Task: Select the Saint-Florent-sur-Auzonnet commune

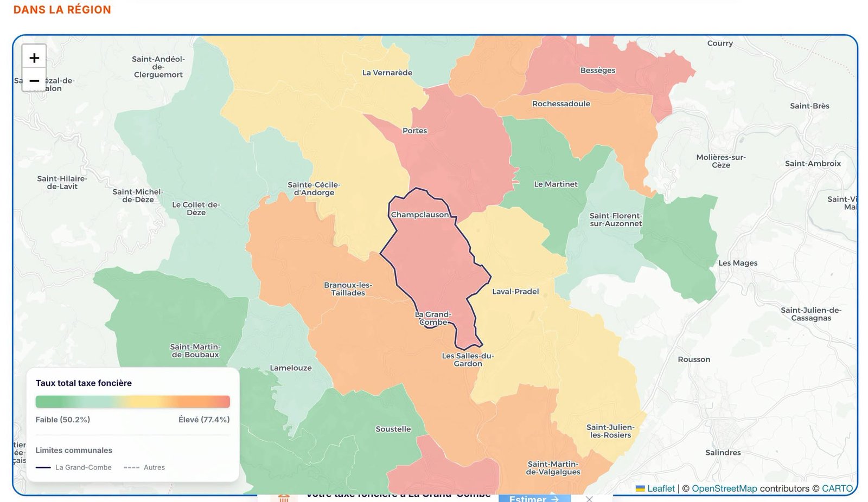Action: pos(616,220)
